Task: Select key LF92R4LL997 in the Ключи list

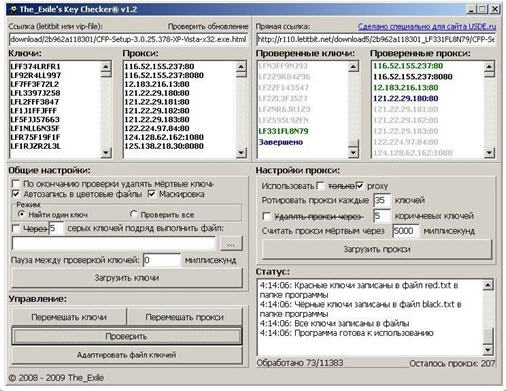Action: 35,75
